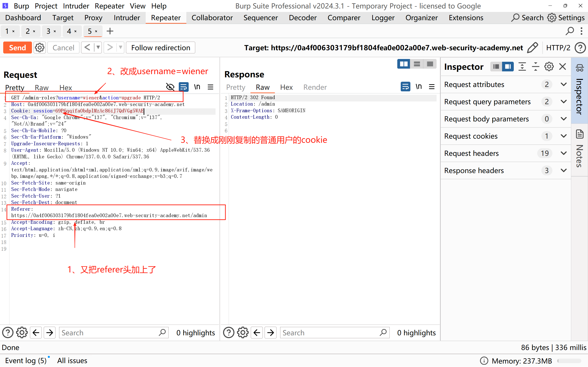Open the history back dropdown arrow
The image size is (588, 367).
[x=98, y=48]
